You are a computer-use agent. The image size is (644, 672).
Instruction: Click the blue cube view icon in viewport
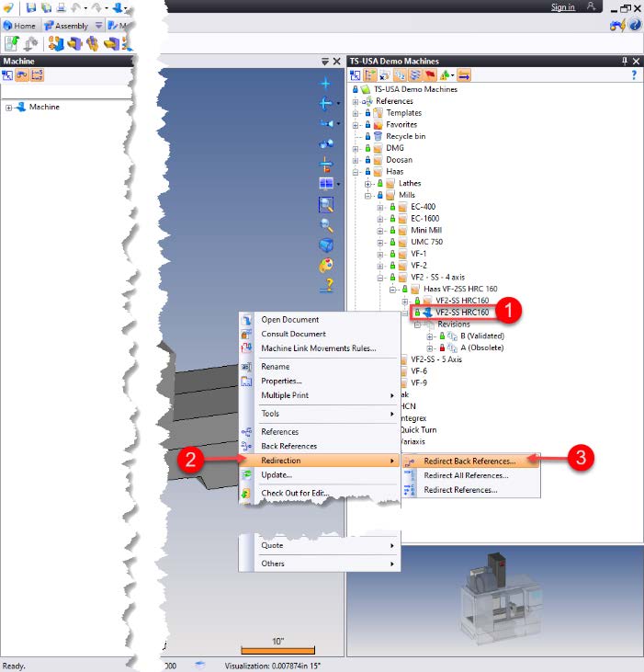click(x=326, y=245)
